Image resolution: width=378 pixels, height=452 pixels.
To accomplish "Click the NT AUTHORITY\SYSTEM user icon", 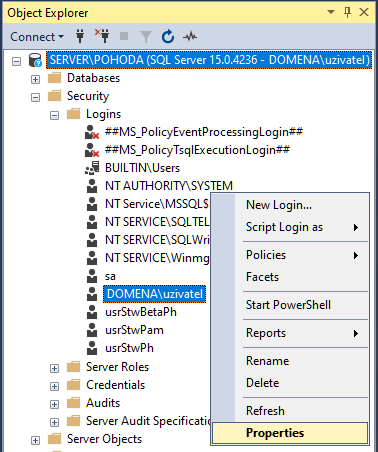I will coord(92,186).
